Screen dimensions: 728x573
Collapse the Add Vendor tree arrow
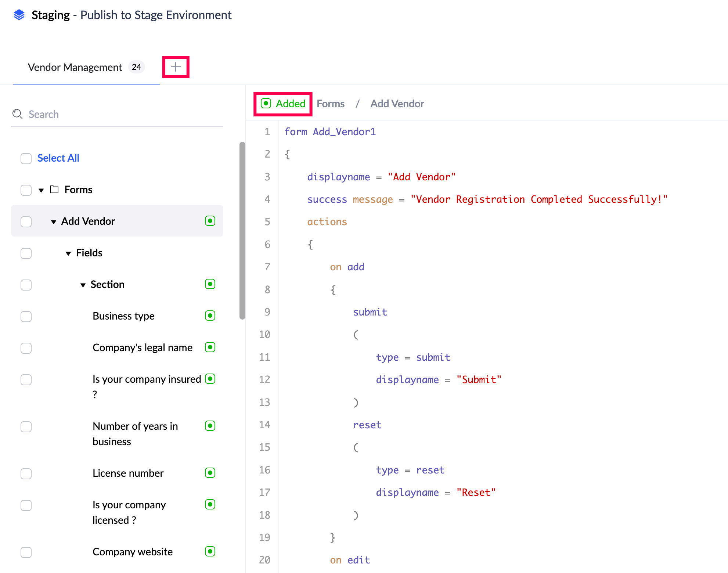tap(54, 221)
